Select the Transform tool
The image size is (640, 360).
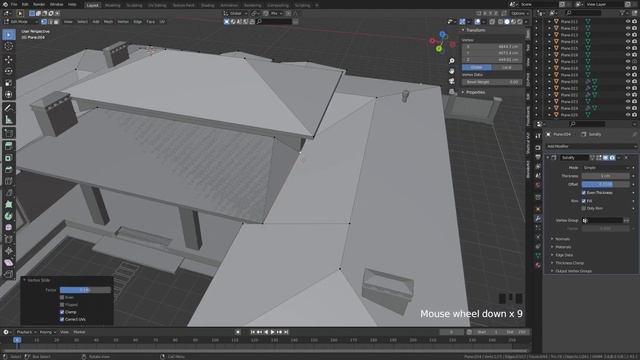click(9, 95)
